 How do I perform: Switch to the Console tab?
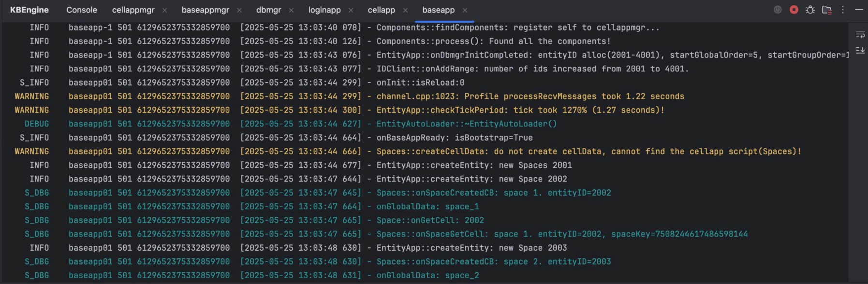point(81,10)
